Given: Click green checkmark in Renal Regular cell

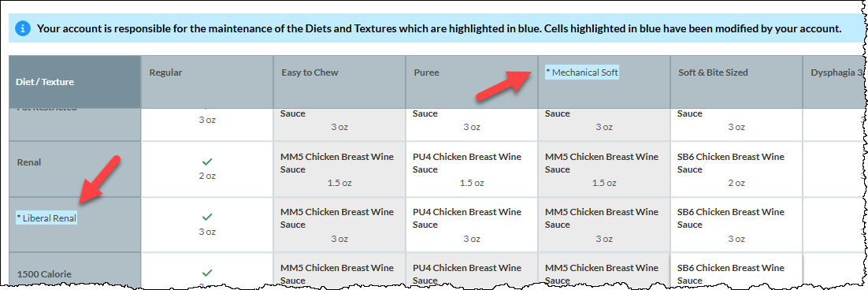Looking at the screenshot, I should (x=208, y=162).
